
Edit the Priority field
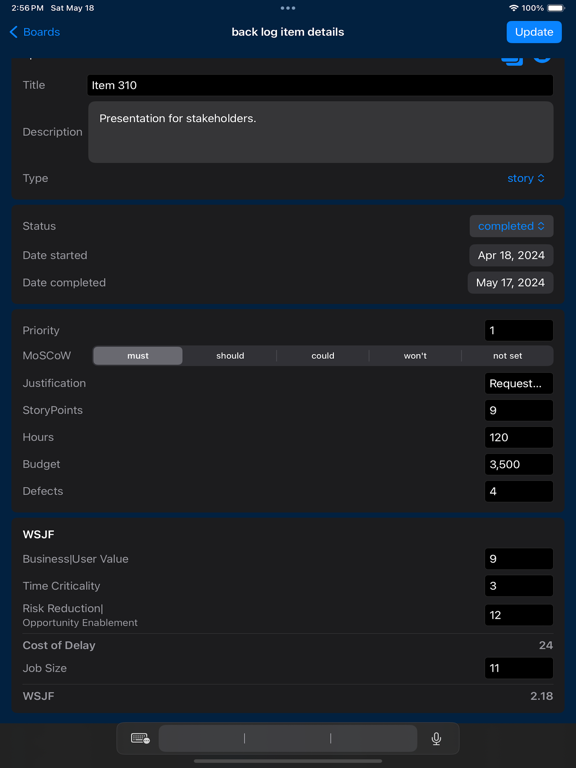coord(519,331)
